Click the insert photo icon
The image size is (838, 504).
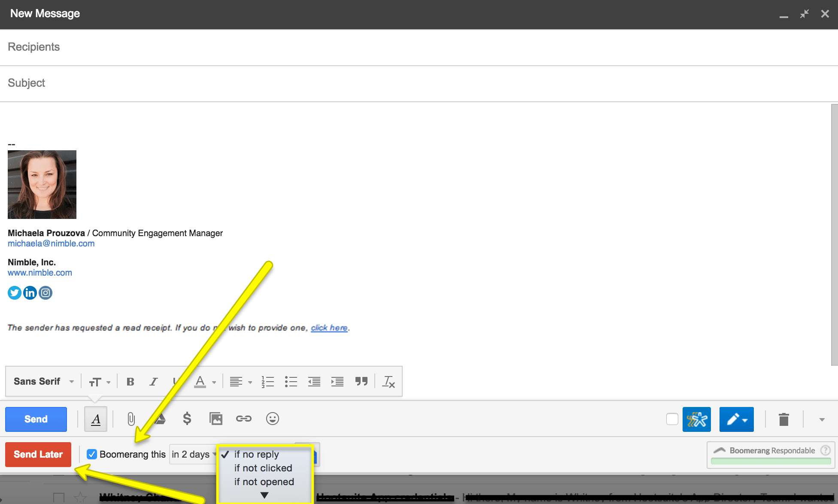coord(216,419)
